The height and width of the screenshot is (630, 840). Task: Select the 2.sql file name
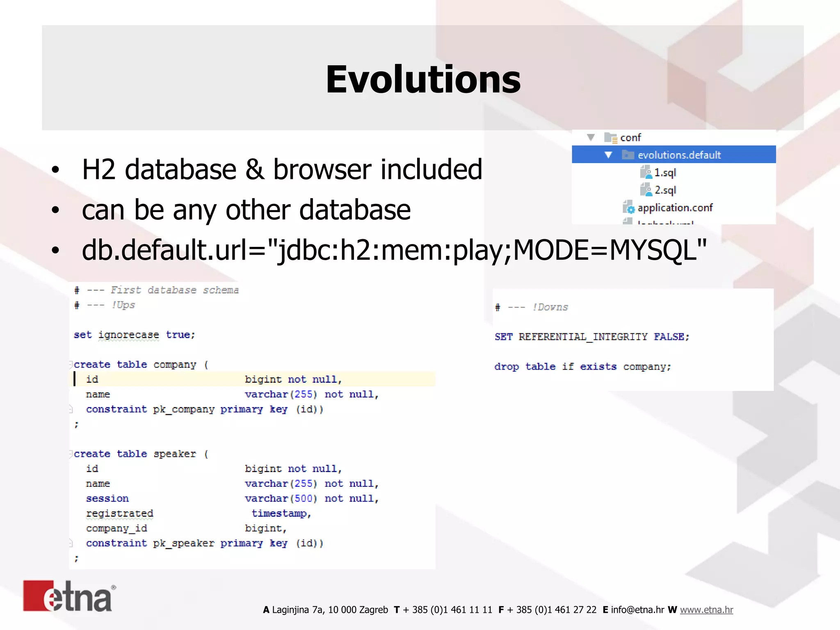(x=665, y=190)
